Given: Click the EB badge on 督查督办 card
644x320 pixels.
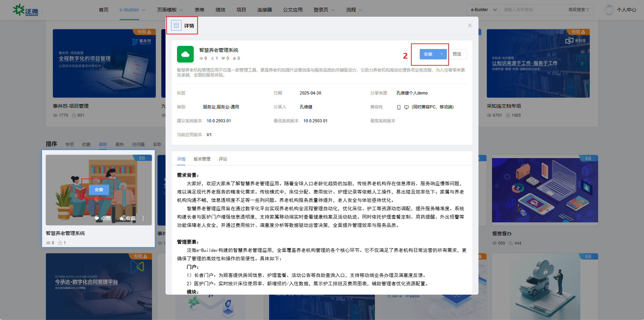Looking at the screenshot, I should 588,158.
